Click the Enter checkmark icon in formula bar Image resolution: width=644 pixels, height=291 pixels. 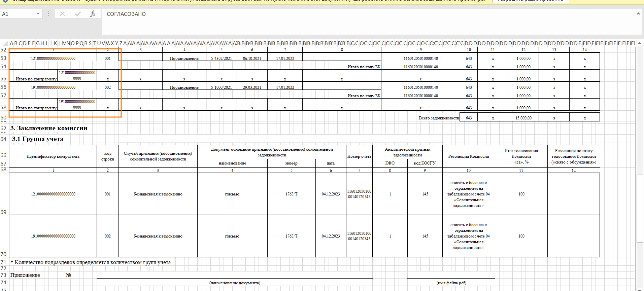(78, 14)
